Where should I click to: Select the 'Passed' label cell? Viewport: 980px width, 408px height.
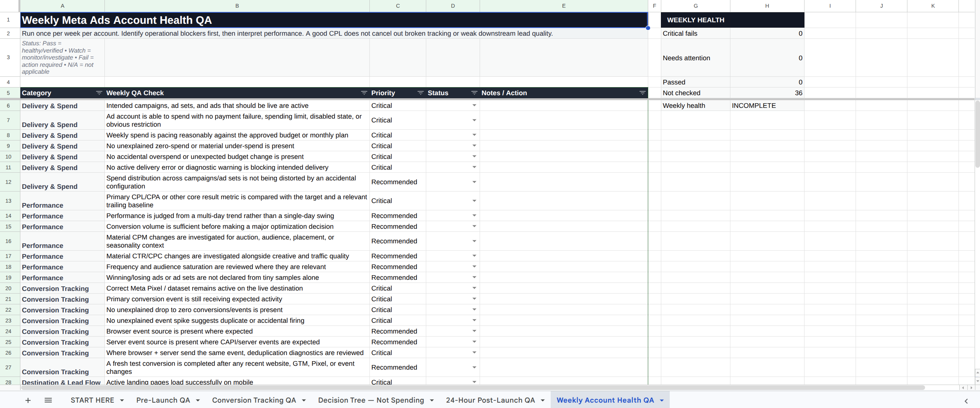(x=695, y=82)
